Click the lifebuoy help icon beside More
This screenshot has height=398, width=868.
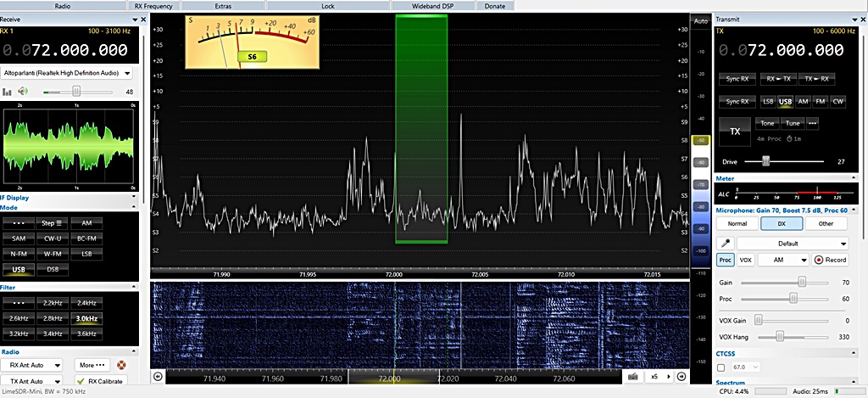point(121,365)
